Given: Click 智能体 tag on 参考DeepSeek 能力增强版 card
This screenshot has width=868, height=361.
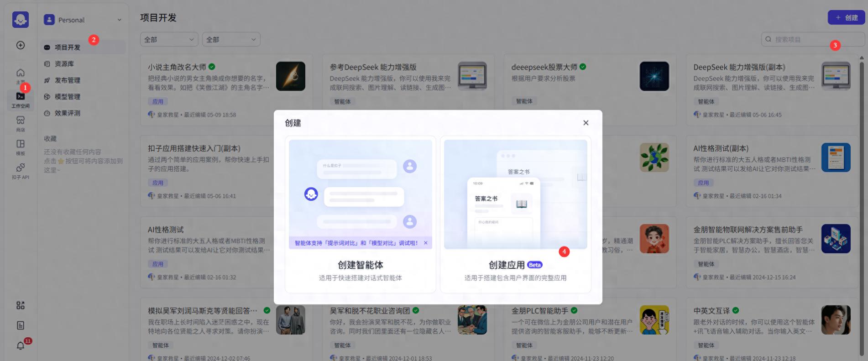Looking at the screenshot, I should [342, 101].
